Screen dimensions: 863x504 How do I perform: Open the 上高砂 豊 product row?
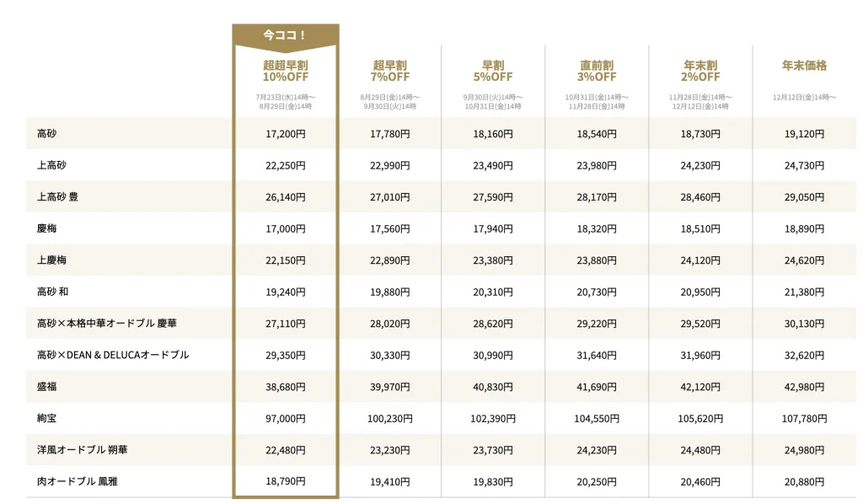(57, 197)
